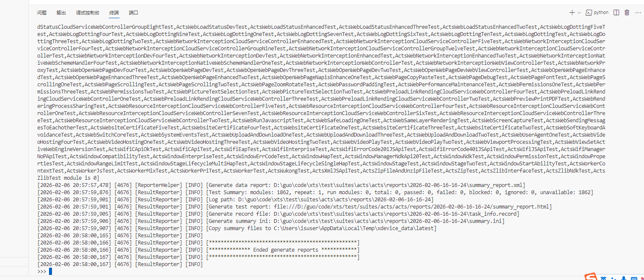
Task: Open the new-terminal launch profile dropdown chevron
Action: click(579, 13)
